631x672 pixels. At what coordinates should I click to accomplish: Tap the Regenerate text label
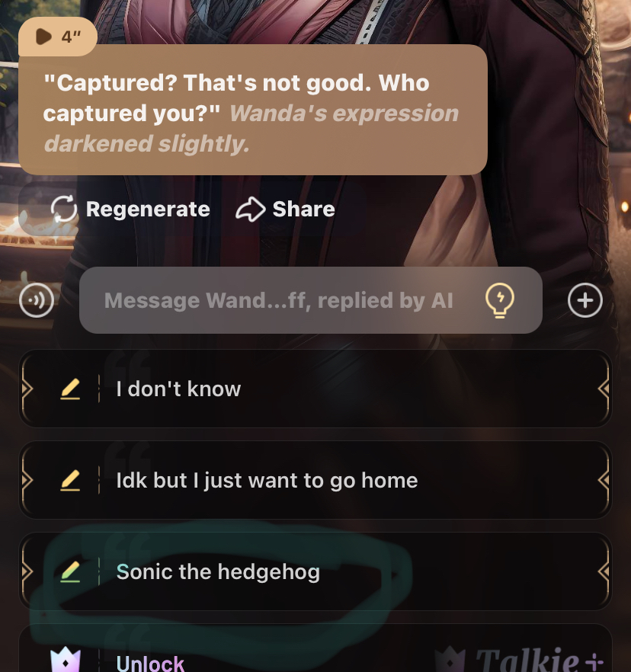coord(148,209)
